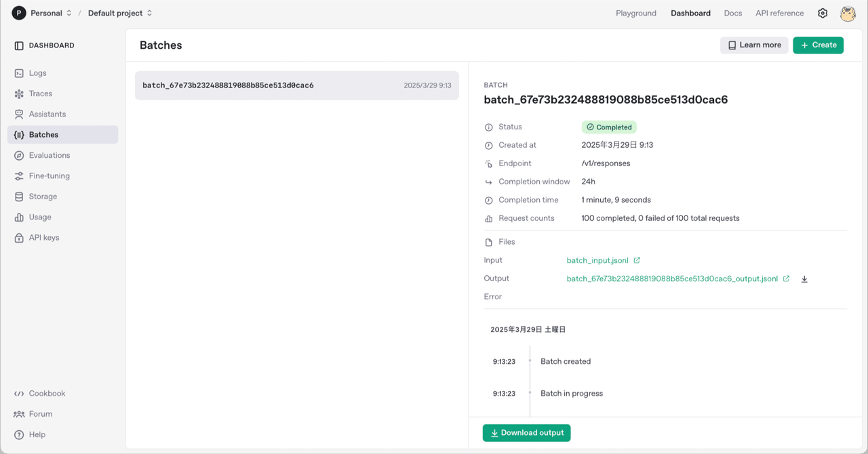Click the Download output button
868x454 pixels.
[x=526, y=432]
